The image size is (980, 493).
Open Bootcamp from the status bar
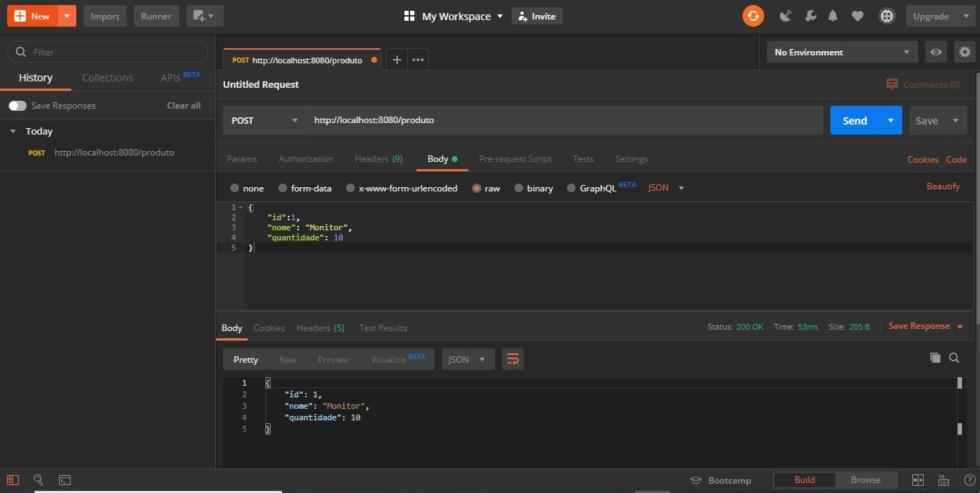720,480
